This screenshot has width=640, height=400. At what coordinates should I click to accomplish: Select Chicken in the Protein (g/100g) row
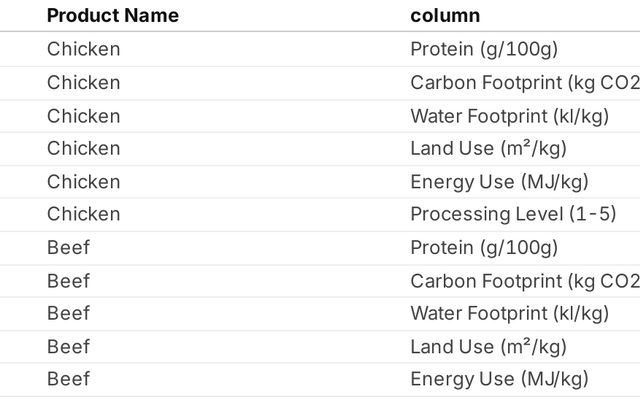click(84, 49)
